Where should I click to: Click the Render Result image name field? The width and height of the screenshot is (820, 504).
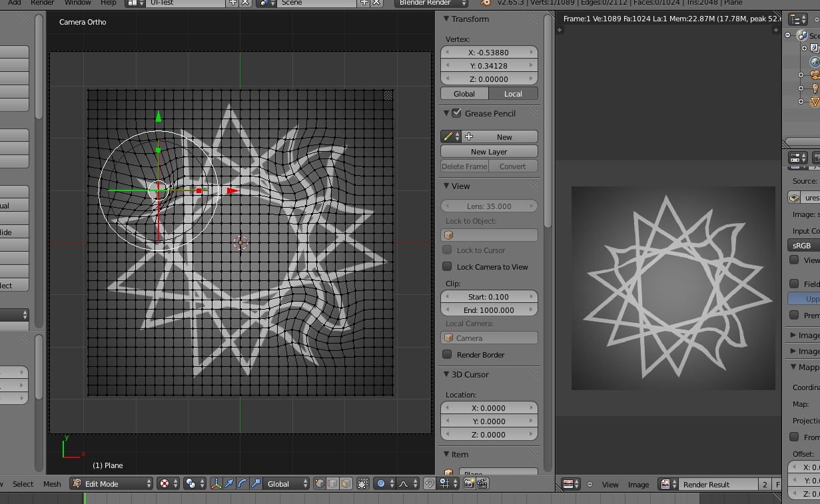point(718,484)
